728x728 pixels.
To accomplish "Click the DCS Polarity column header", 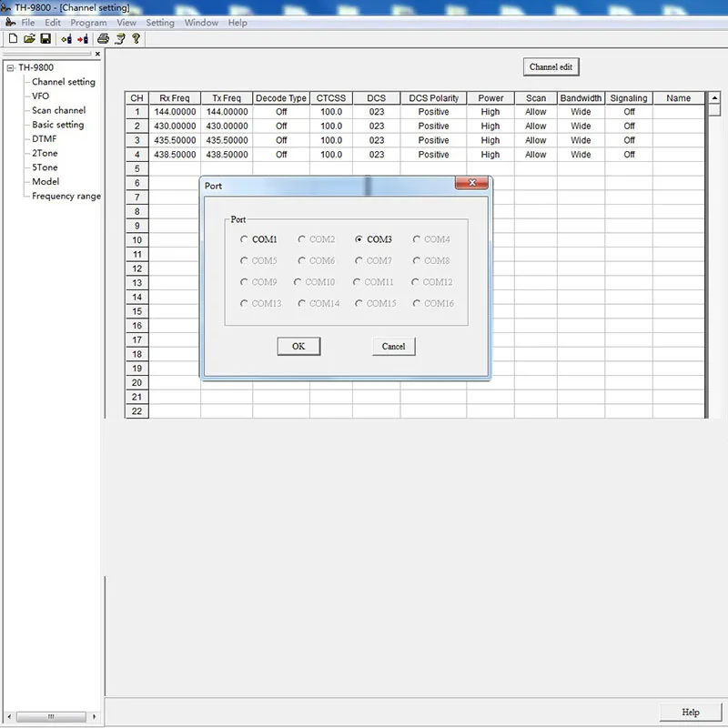I will click(x=433, y=98).
